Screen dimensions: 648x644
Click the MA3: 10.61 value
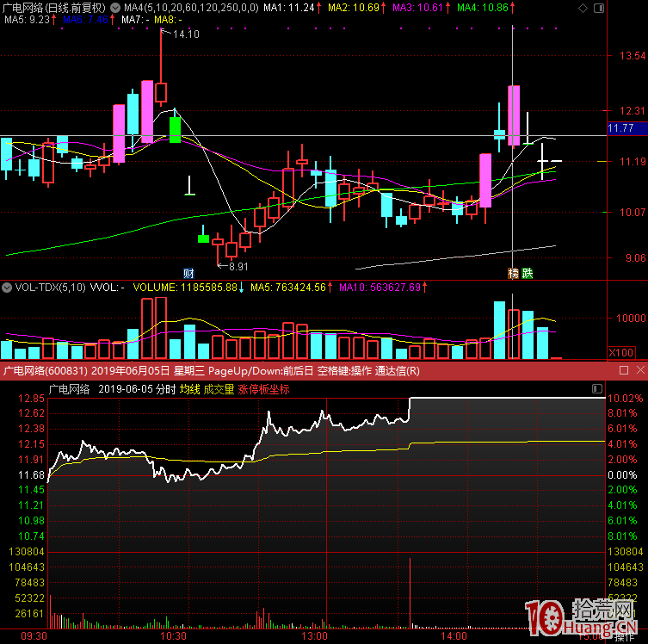(418, 8)
